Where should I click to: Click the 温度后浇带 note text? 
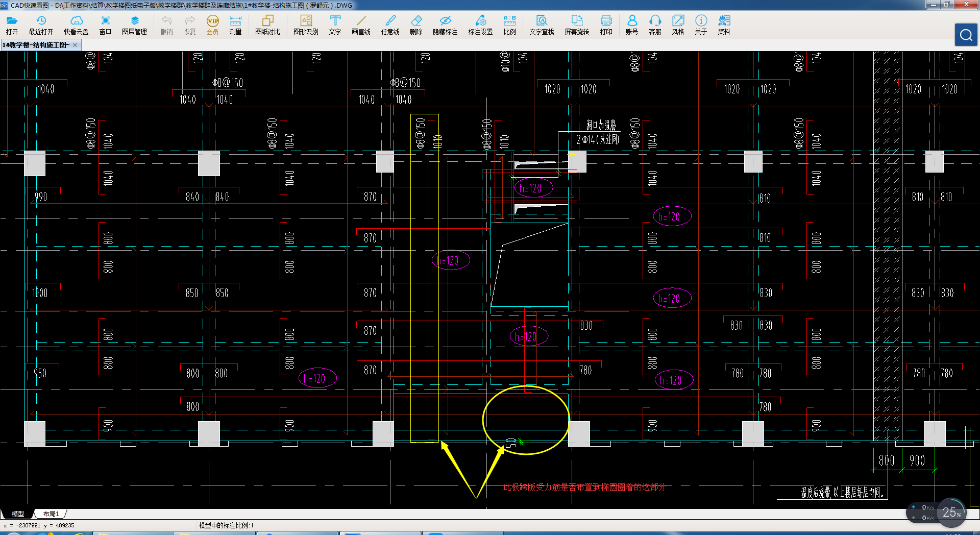point(842,493)
